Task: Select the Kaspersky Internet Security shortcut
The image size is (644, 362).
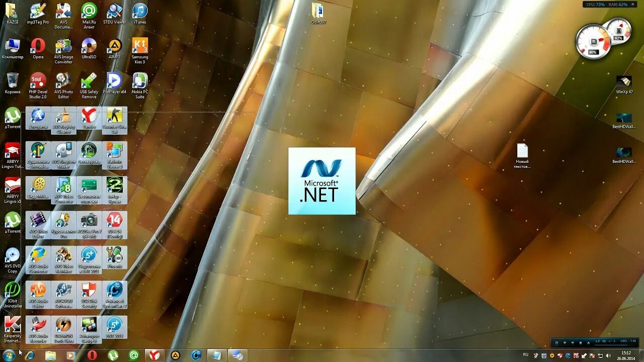Action: pos(12,330)
